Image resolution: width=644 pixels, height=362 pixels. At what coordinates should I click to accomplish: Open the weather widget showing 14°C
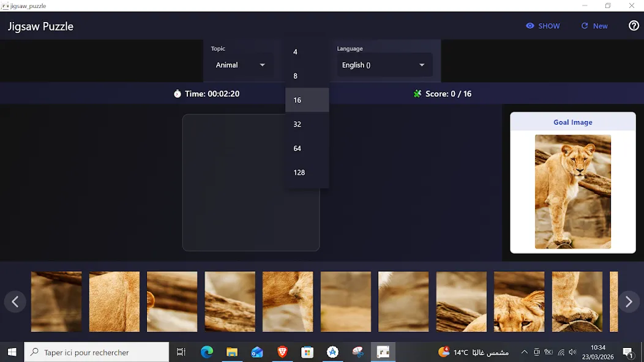point(473,352)
